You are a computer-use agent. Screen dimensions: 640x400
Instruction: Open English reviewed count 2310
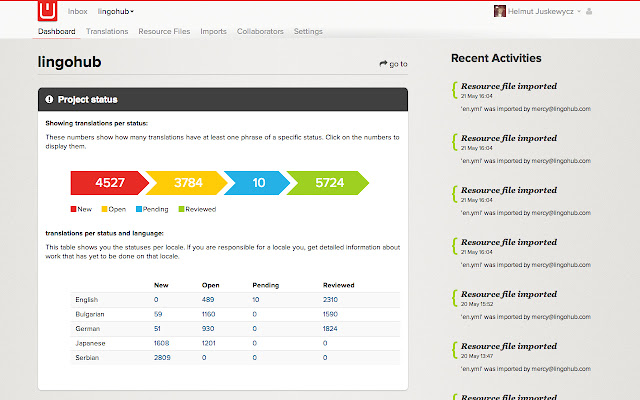tap(331, 299)
